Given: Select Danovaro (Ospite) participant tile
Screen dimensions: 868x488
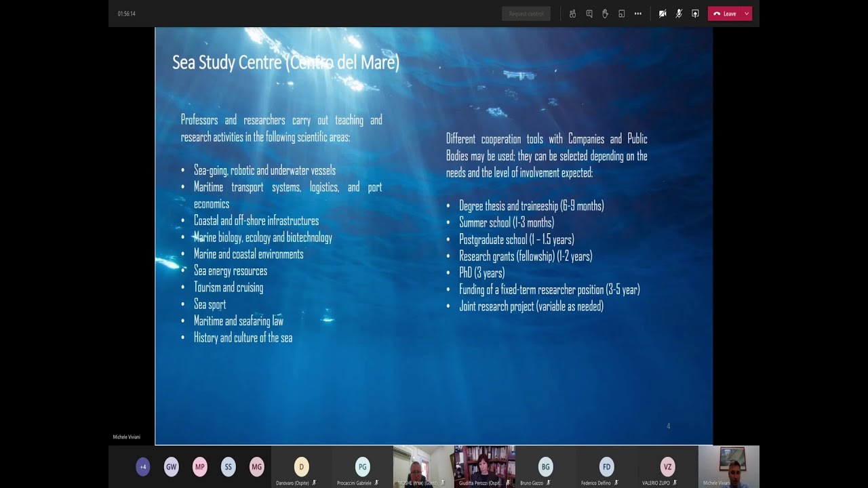Looking at the screenshot, I should 302,467.
